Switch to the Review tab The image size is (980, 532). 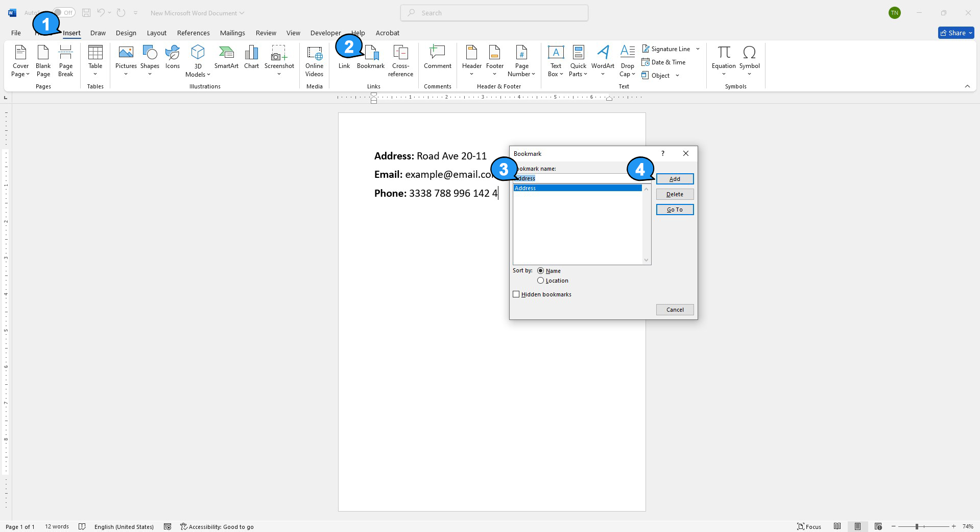[266, 33]
